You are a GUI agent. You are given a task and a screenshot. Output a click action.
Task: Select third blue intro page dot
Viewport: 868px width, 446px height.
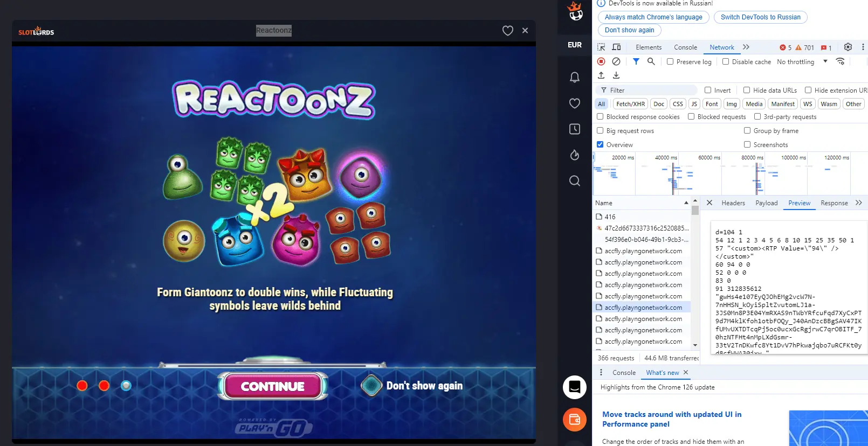[x=126, y=386]
